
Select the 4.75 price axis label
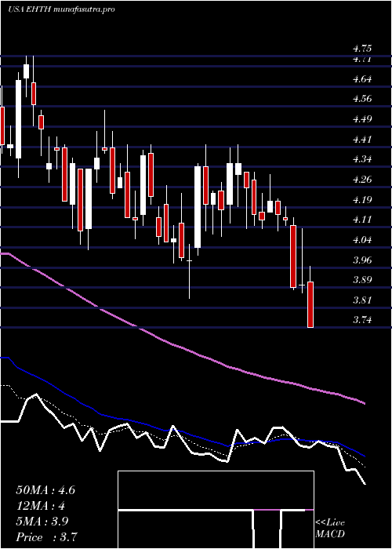[x=362, y=49]
